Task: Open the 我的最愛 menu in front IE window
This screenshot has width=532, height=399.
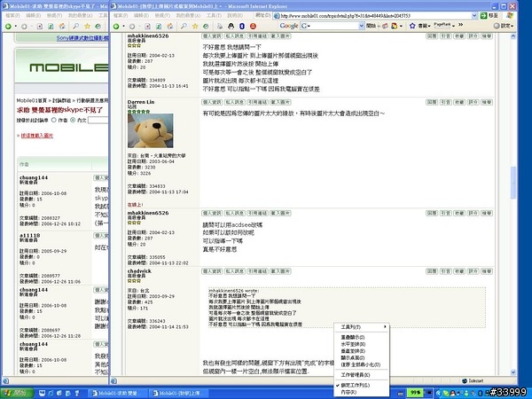Action: (x=188, y=16)
